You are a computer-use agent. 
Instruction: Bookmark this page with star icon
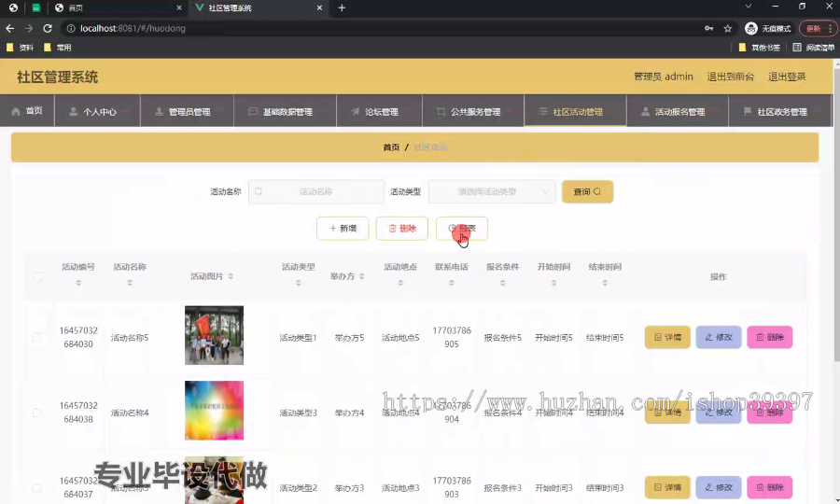[x=727, y=28]
